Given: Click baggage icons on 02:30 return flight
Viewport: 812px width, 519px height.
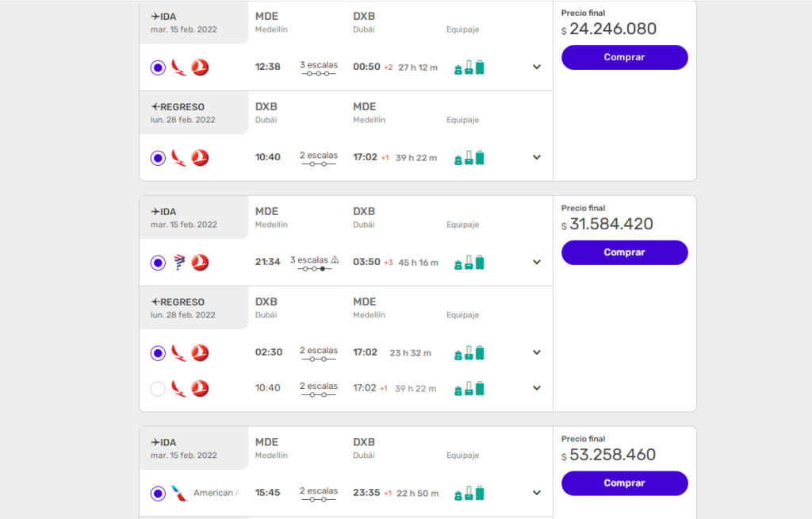Looking at the screenshot, I should [x=469, y=353].
